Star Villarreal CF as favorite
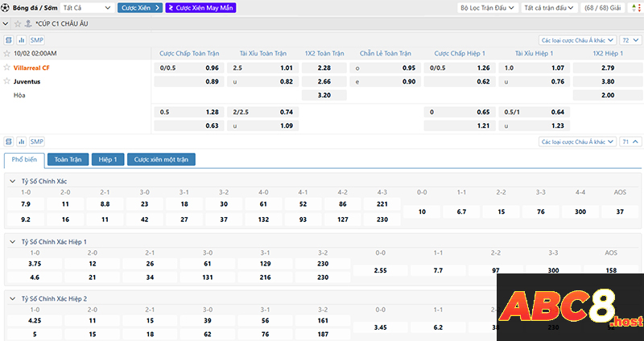This screenshot has height=341, width=644. [7, 68]
